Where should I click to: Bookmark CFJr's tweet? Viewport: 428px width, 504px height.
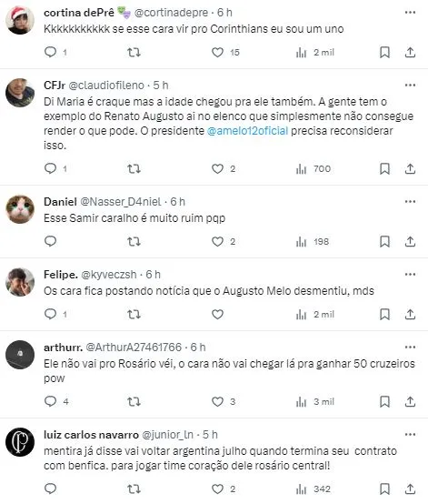(384, 168)
